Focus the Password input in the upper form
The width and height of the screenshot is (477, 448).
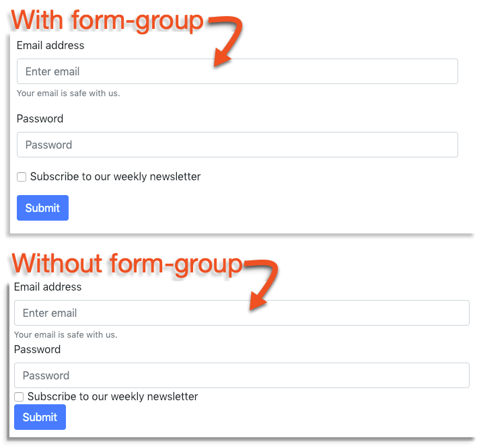click(237, 145)
